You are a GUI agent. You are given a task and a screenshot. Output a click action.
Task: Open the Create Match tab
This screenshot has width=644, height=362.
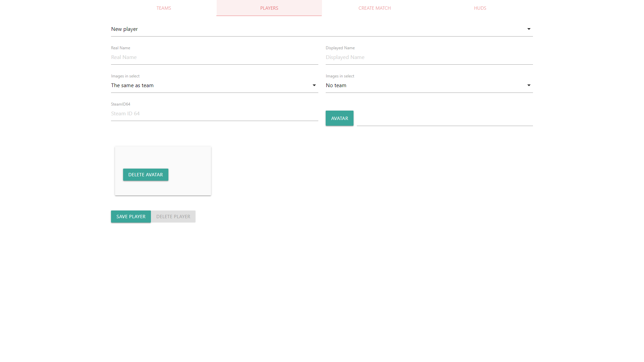(374, 8)
